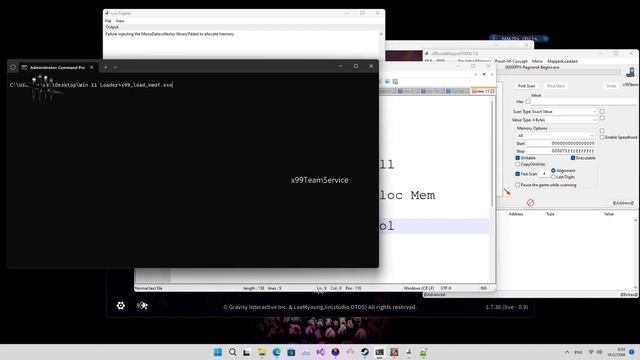
Task: Click the Notepad++ vertical scrollbar
Action: [x=492, y=153]
